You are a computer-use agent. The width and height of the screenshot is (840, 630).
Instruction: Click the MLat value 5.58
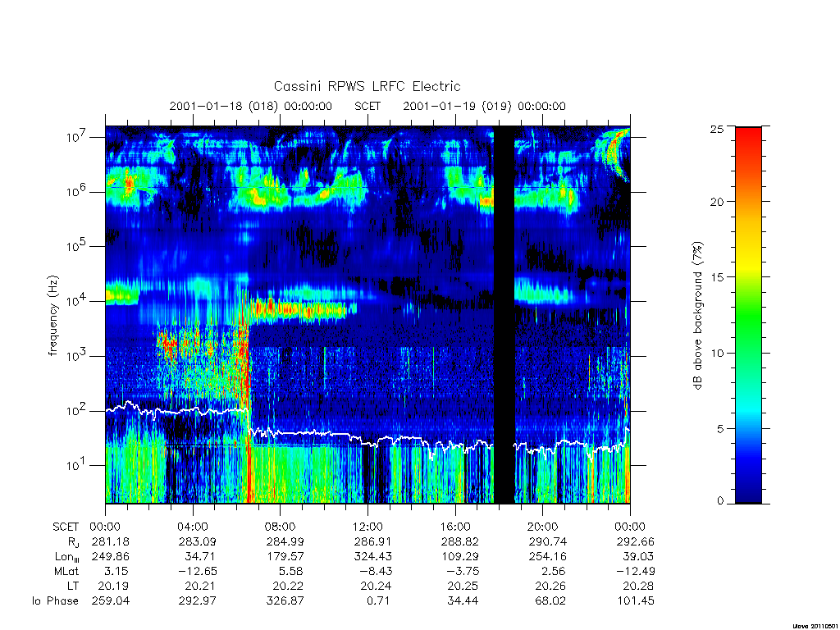click(x=291, y=571)
